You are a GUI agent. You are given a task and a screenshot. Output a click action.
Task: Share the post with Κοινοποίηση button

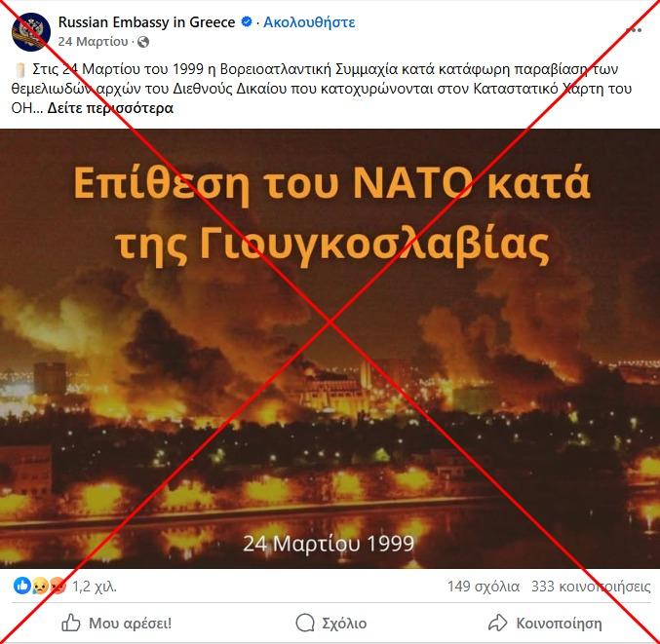point(545,623)
